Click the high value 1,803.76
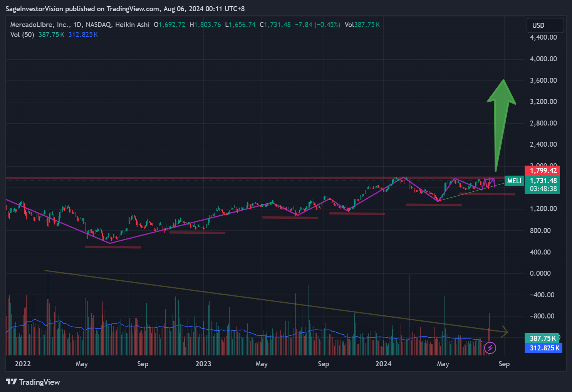Viewport: 572px width, 392px height. pos(207,25)
